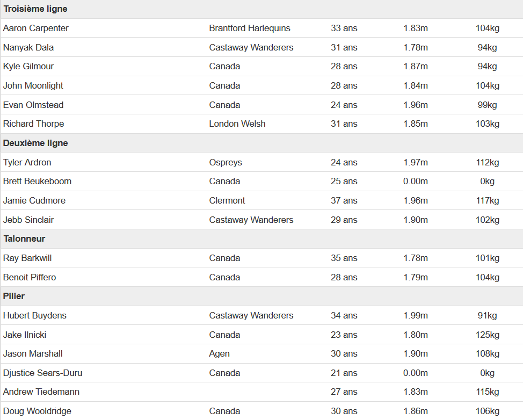This screenshot has width=523, height=420.
Task: Select the Troisième ligne section header
Action: 35,9
